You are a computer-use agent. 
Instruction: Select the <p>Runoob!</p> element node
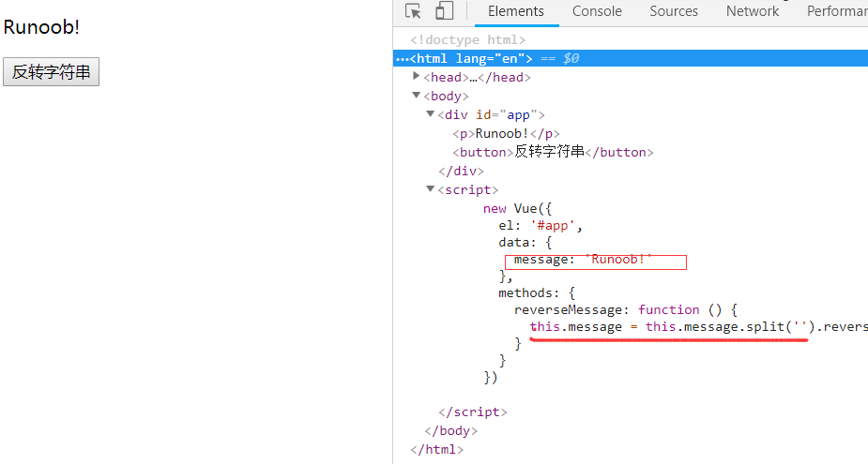coord(506,133)
